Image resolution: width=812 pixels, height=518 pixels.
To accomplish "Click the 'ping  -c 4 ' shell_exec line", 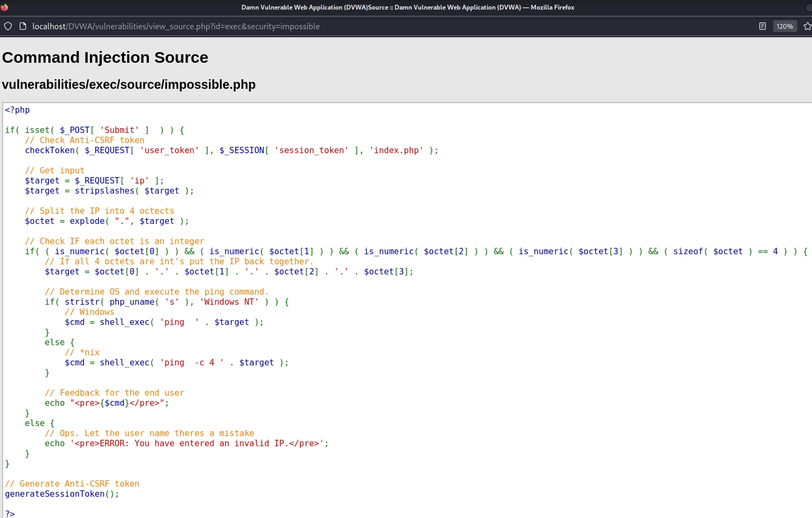I will coord(176,363).
